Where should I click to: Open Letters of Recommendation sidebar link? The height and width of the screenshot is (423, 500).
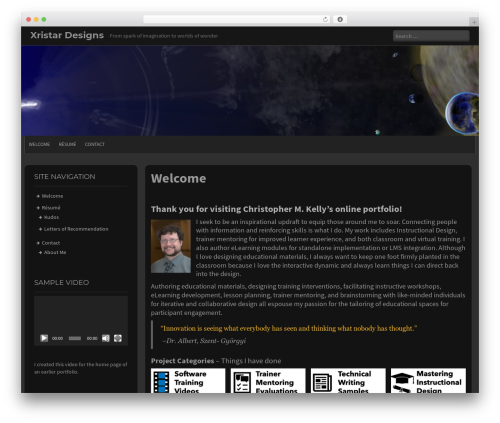pyautogui.click(x=76, y=229)
